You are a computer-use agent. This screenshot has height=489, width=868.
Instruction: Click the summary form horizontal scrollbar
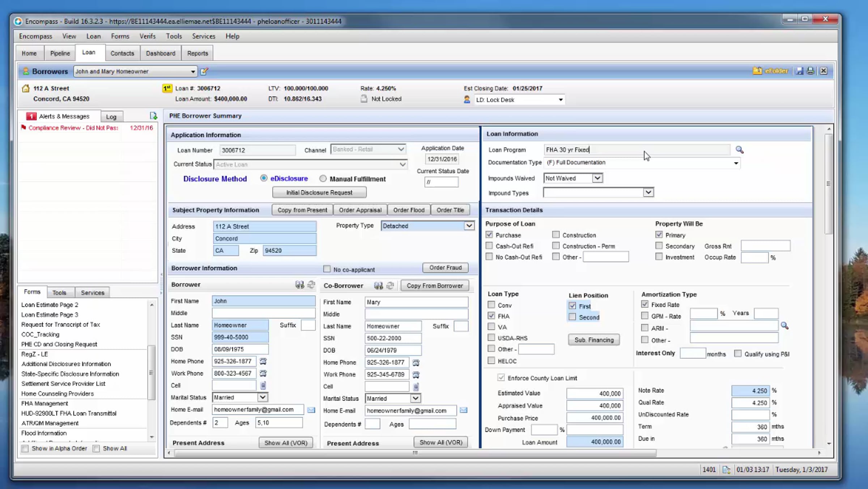(415, 453)
